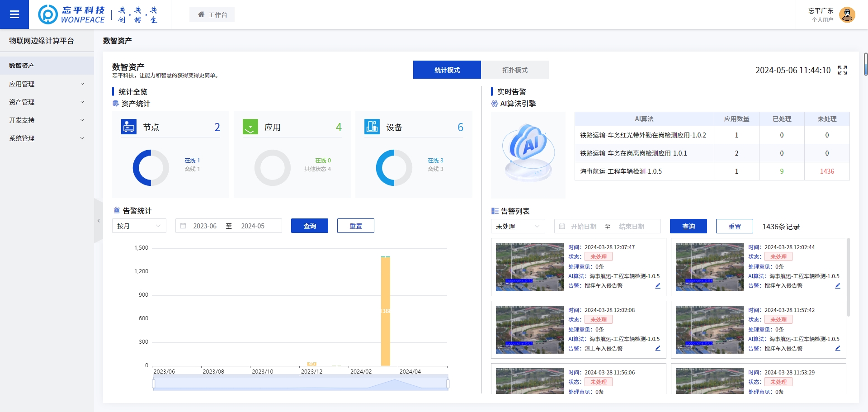Image resolution: width=868 pixels, height=412 pixels.
Task: Click the 告警列表 list icon
Action: click(495, 211)
